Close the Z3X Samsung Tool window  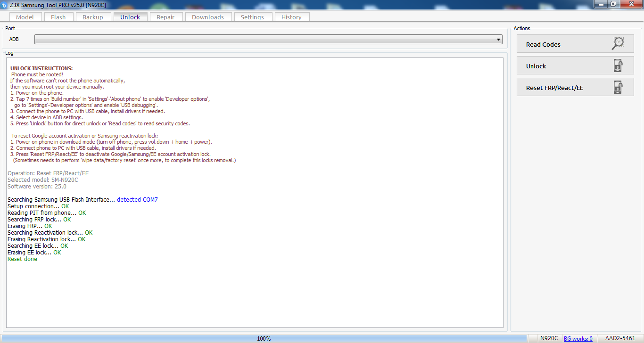click(631, 4)
